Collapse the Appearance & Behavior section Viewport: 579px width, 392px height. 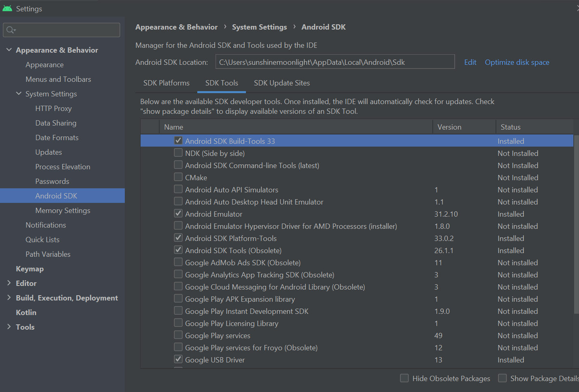click(9, 50)
